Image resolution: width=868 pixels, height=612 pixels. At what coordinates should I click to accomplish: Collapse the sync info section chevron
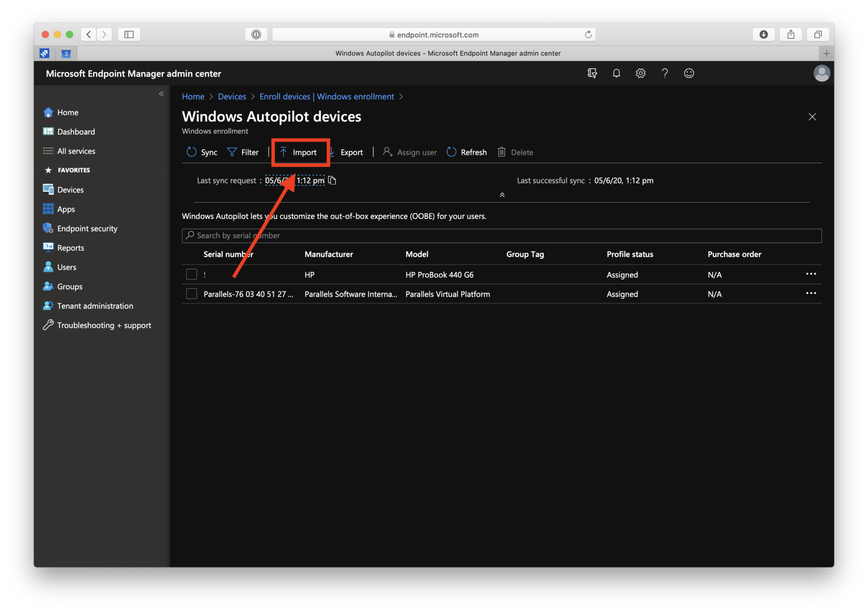[x=502, y=195]
